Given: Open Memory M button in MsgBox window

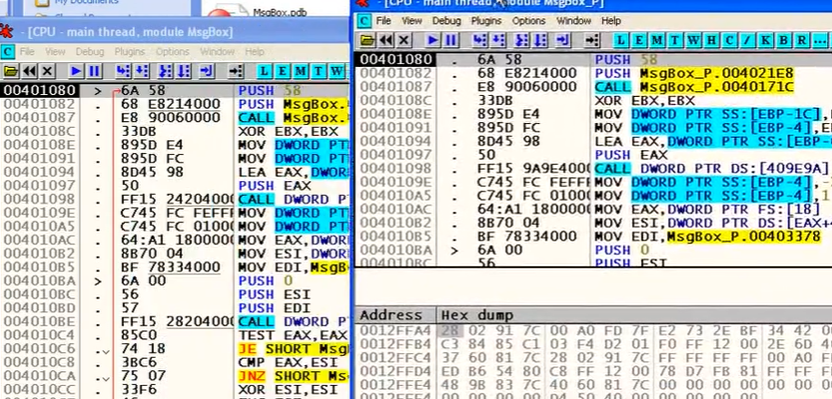Looking at the screenshot, I should coord(300,71).
